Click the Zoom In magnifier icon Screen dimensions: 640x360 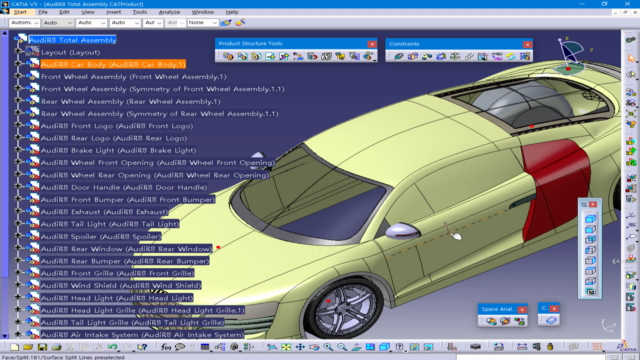tap(328, 347)
